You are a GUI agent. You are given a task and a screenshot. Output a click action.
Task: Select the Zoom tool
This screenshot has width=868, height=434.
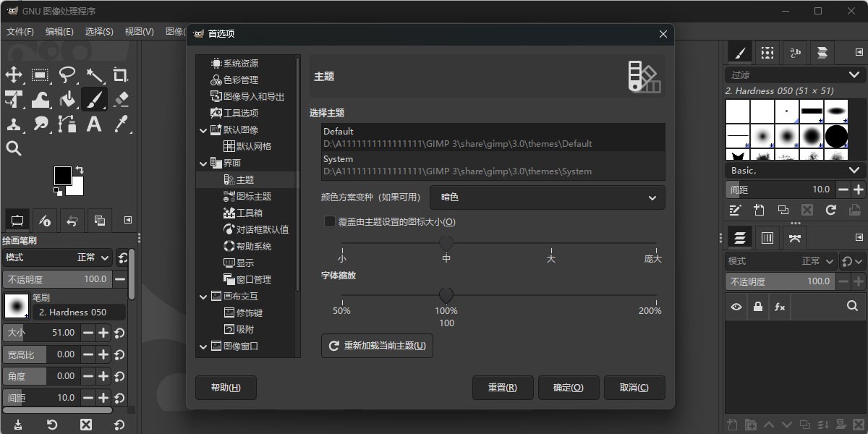[14, 148]
